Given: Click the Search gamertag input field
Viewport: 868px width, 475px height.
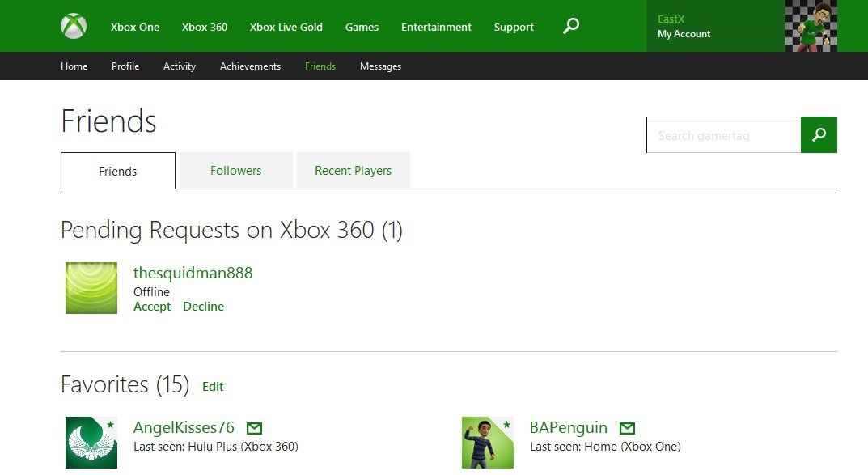Looking at the screenshot, I should (x=724, y=135).
